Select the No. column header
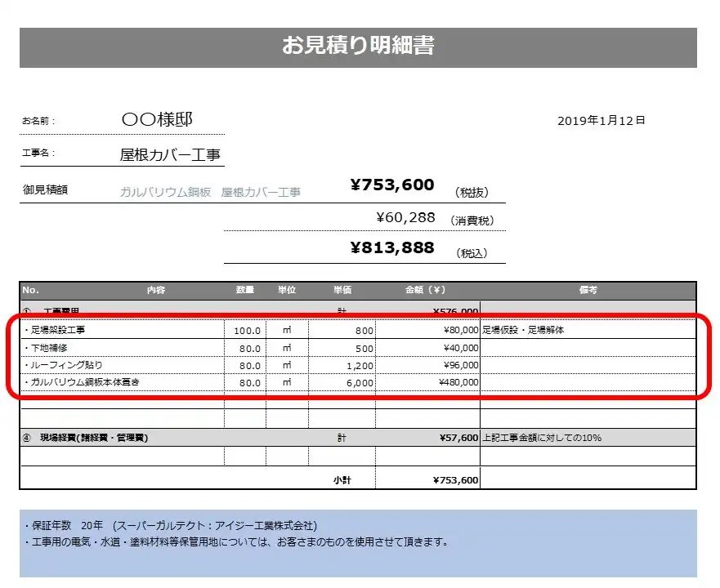Viewport: 720px width, 588px height. tap(31, 290)
